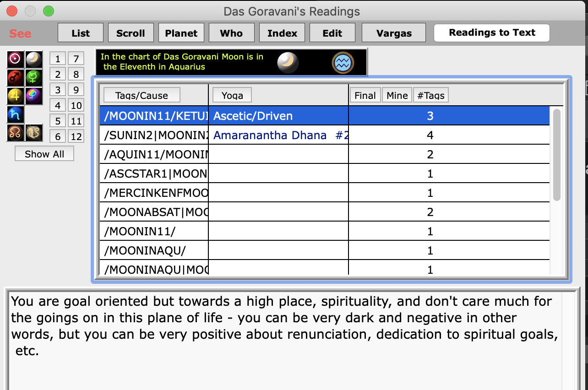Image resolution: width=588 pixels, height=390 pixels.
Task: Select the Amaranantha Dhana #2 row
Action: point(278,135)
